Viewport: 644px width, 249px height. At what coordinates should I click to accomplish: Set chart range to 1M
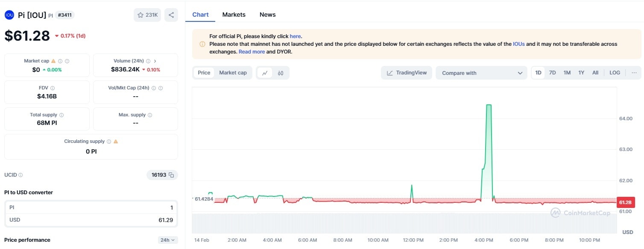click(x=567, y=73)
